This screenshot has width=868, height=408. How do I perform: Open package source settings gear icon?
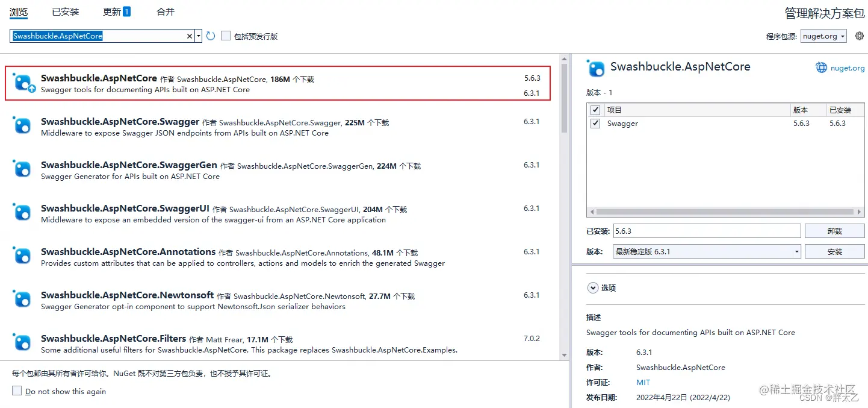coord(859,36)
